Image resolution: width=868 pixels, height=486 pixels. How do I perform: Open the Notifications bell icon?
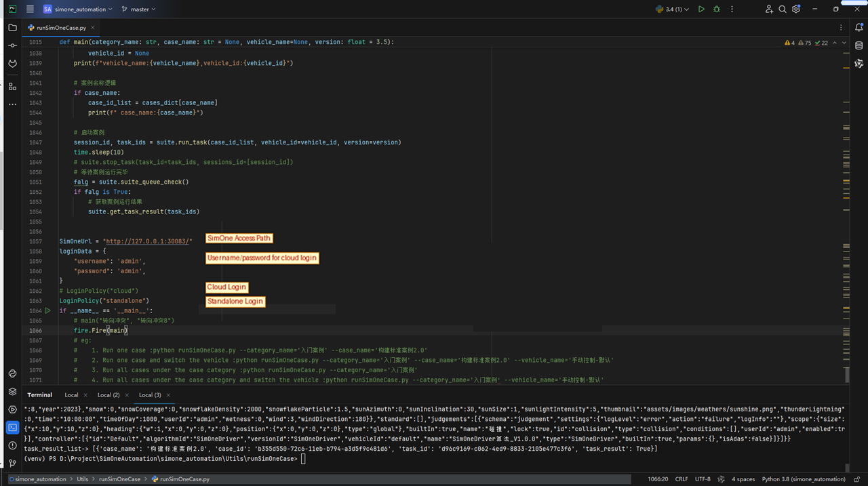point(859,28)
